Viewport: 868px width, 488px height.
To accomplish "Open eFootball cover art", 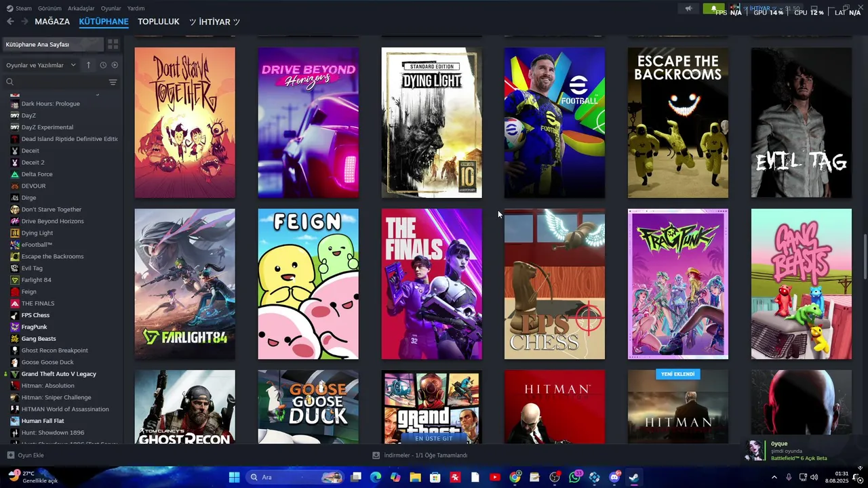I will 555,123.
